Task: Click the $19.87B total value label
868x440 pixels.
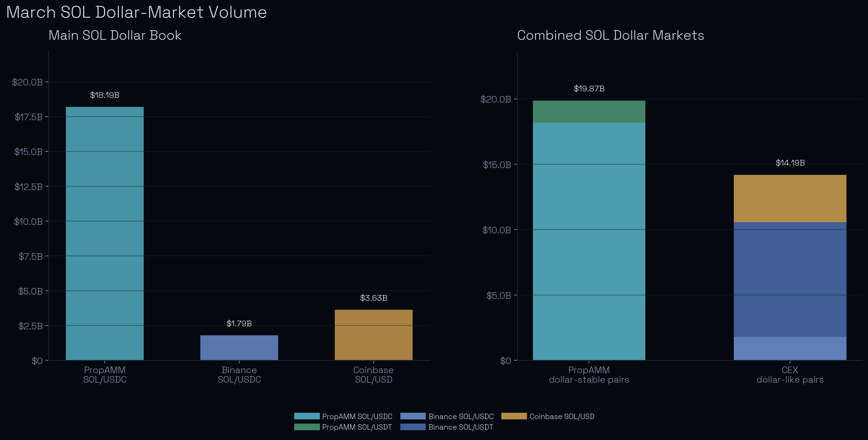Action: tap(589, 89)
